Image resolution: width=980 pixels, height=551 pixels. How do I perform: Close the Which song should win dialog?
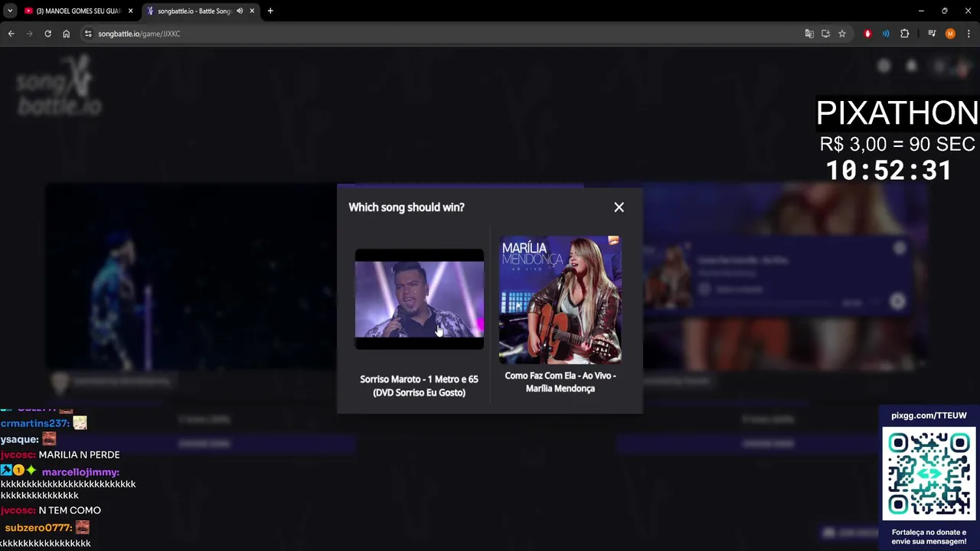pos(619,207)
